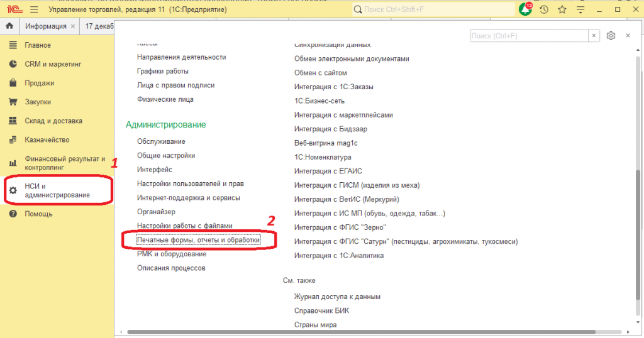Open 1С:Номенклатура
644x338 pixels.
coord(323,157)
